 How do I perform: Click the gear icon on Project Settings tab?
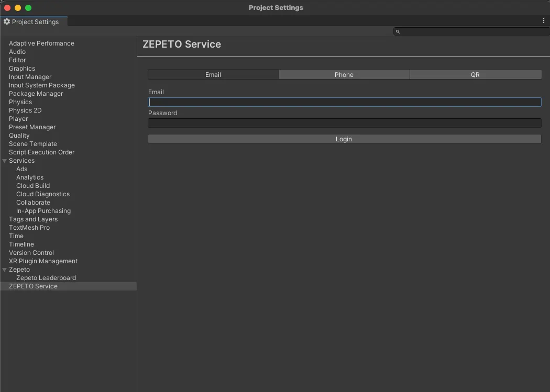click(7, 21)
